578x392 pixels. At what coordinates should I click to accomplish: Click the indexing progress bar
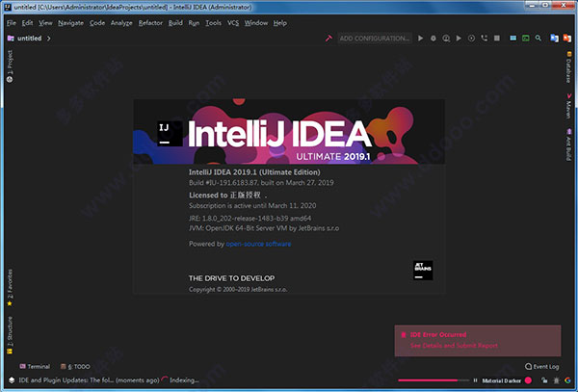[433, 380]
